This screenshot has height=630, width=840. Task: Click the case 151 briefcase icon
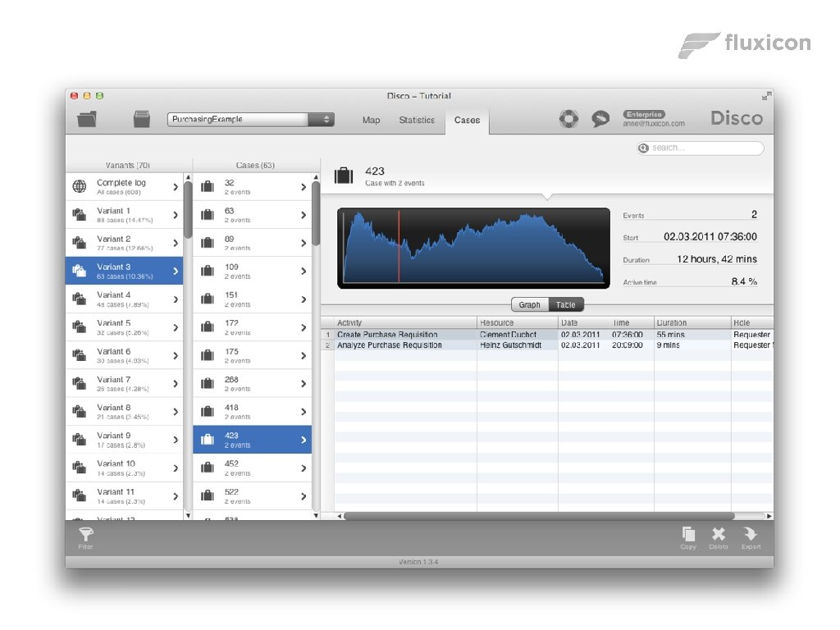208,299
